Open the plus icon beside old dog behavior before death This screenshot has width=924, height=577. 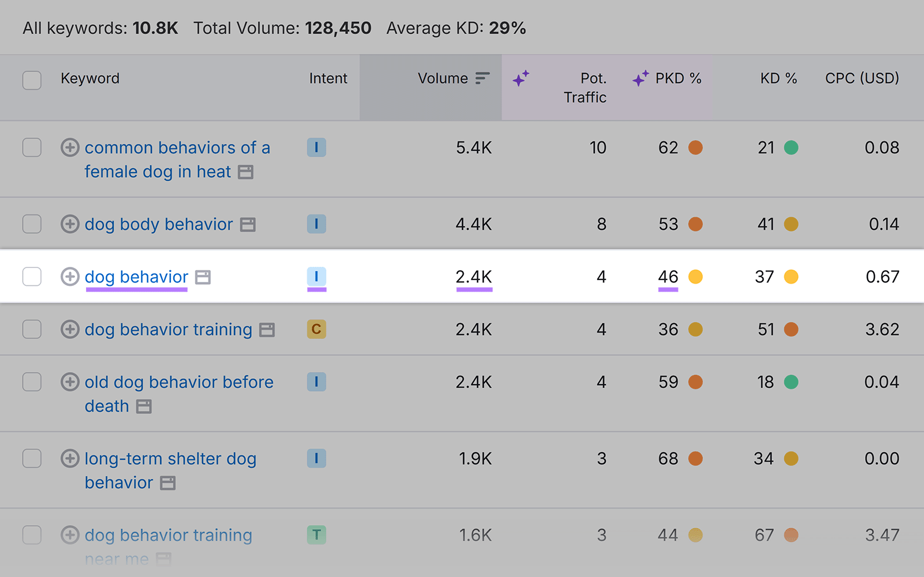coord(70,382)
